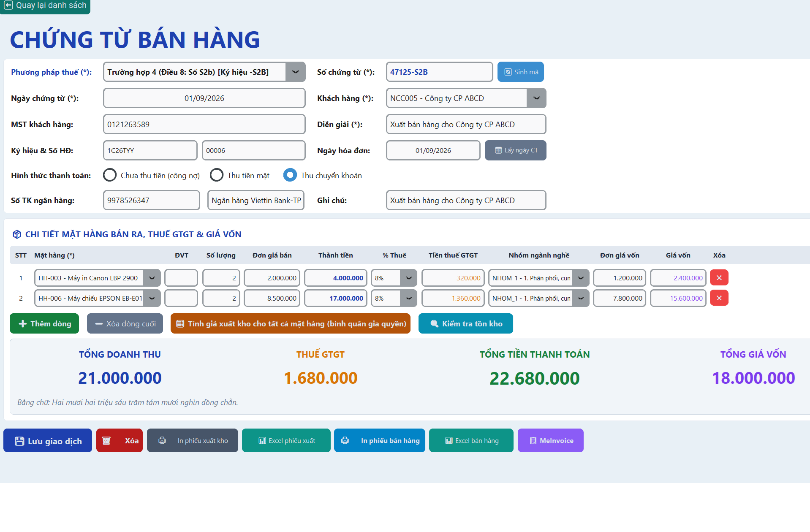Open 'Nhóm ngành nghề' dropdown in row 2
The width and height of the screenshot is (810, 532).
[x=581, y=298]
